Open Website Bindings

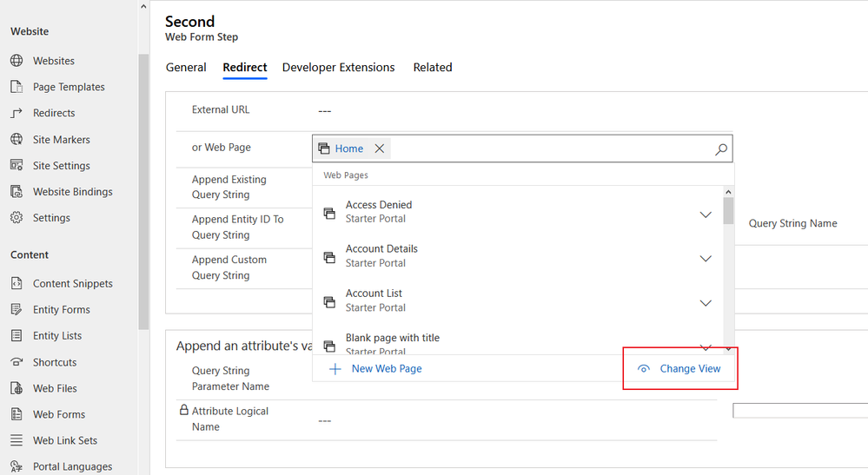click(x=72, y=191)
